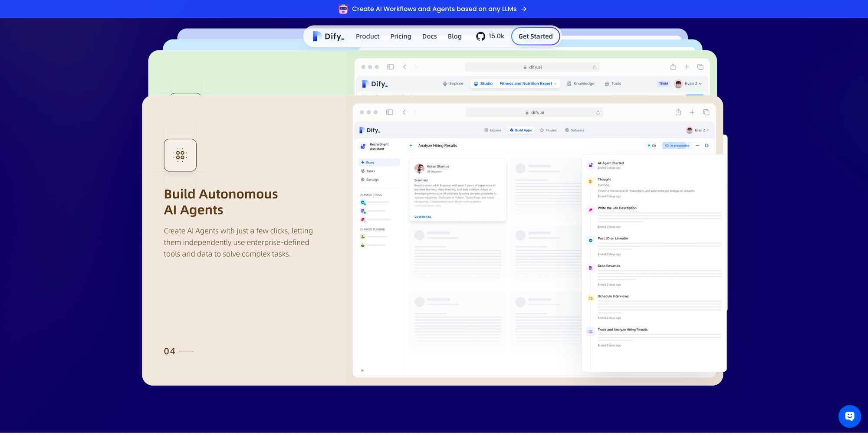Open Blog page
Screen dimensions: 868x435
454,36
